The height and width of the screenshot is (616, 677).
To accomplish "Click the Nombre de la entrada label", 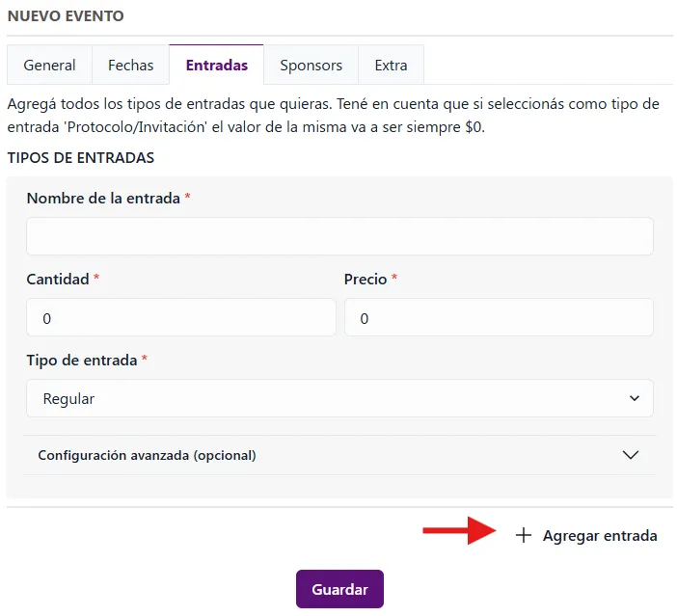I will point(103,199).
